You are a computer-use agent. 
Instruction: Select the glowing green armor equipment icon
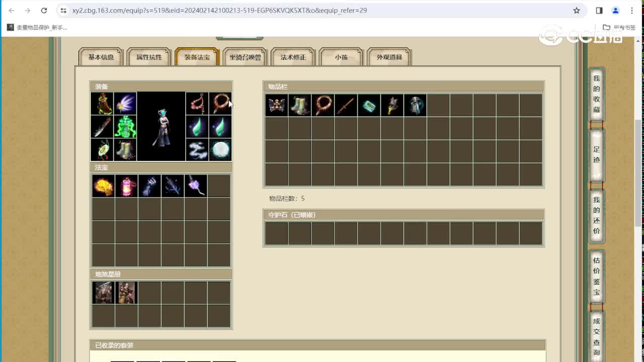point(125,127)
